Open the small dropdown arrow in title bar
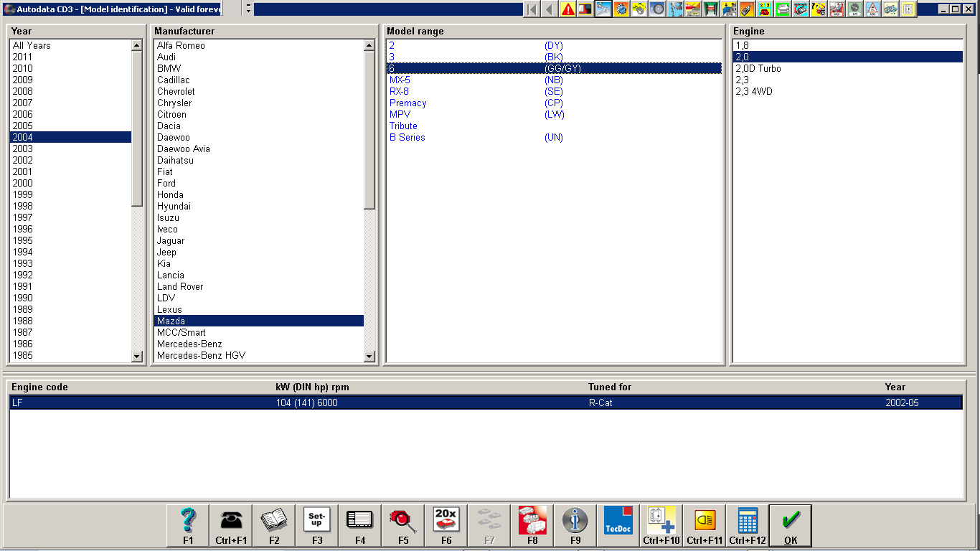This screenshot has height=551, width=980. [x=248, y=9]
